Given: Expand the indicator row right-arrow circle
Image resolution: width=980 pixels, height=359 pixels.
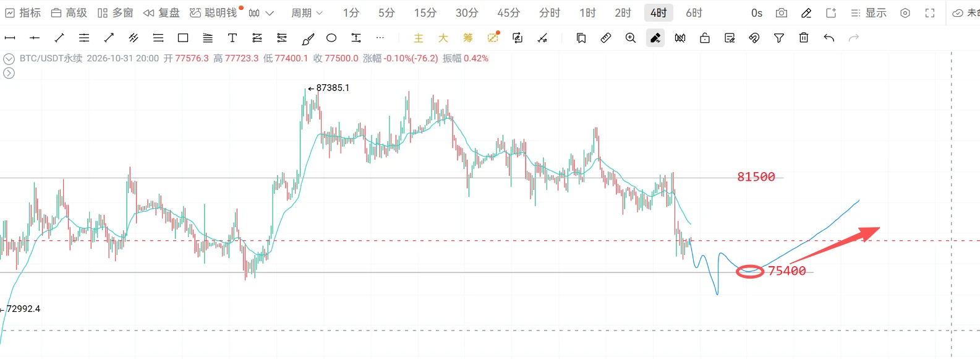Looking at the screenshot, I should tap(9, 73).
